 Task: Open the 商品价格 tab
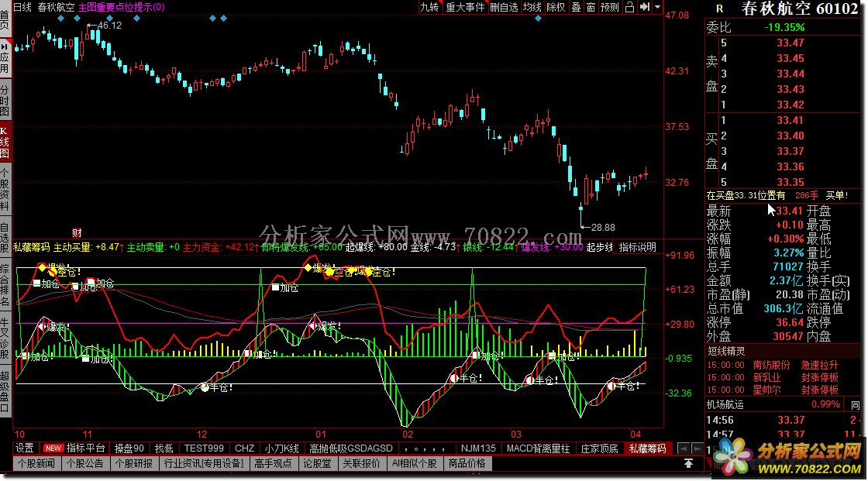(x=467, y=463)
